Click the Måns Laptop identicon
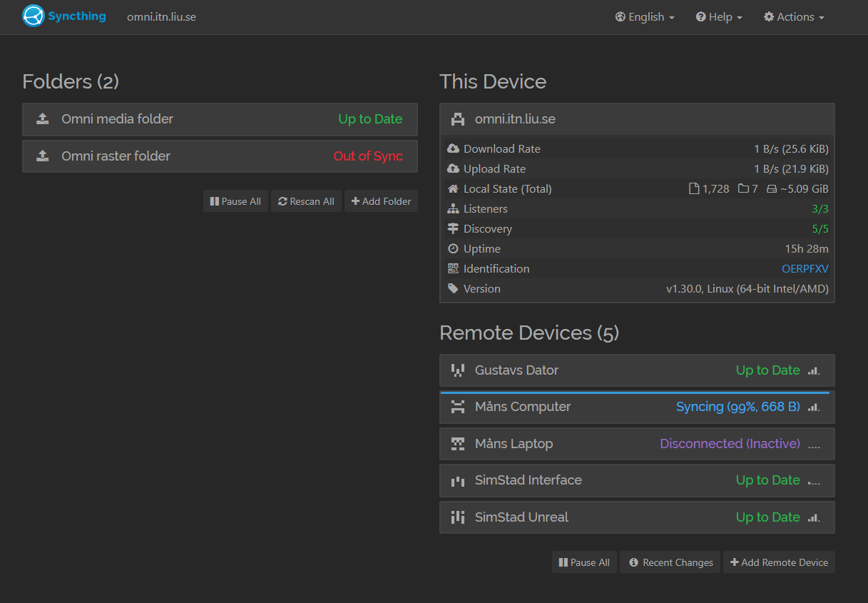 click(458, 444)
